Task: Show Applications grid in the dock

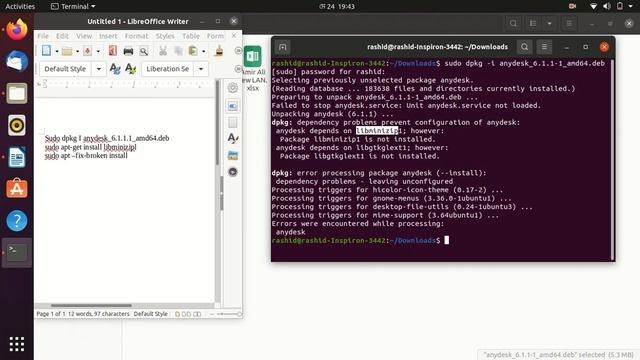Action: pos(17,344)
